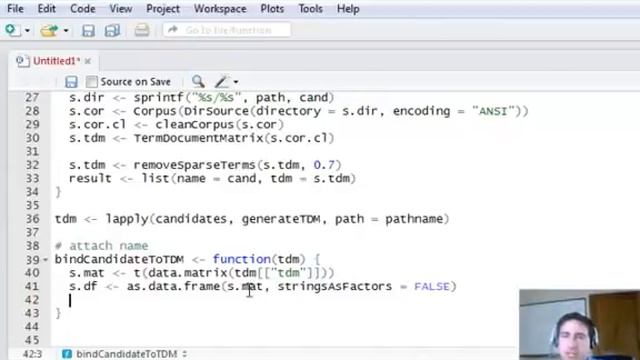
Task: Click the function icon in status bar
Action: (x=67, y=354)
